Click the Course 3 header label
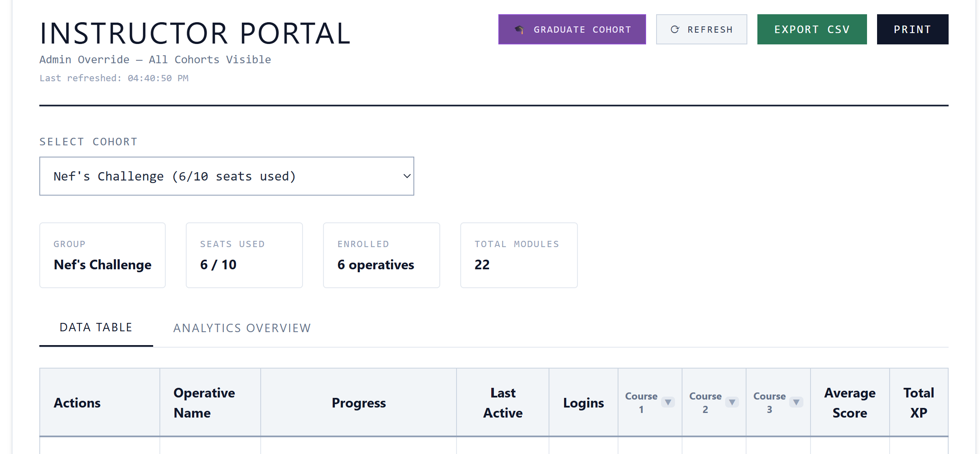This screenshot has height=454, width=980. pos(769,402)
